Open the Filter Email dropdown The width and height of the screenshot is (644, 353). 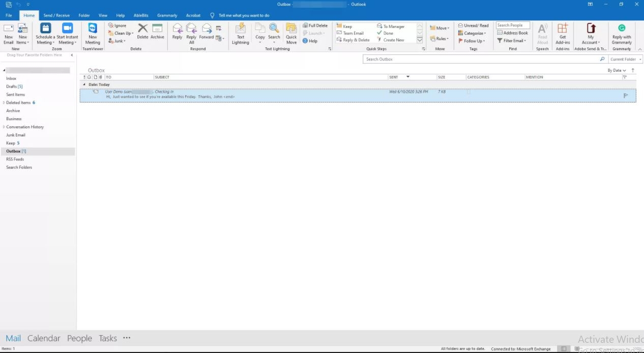tap(512, 41)
